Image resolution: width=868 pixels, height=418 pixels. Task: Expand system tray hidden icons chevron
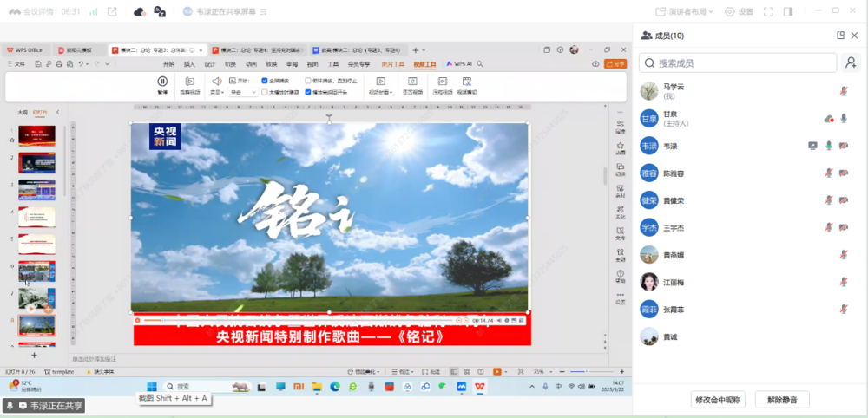coord(533,387)
